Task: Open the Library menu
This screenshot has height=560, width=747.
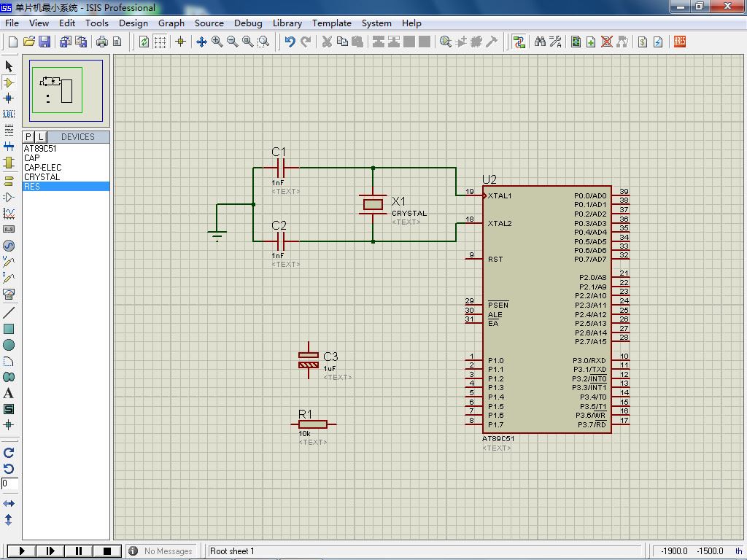Action: point(287,23)
